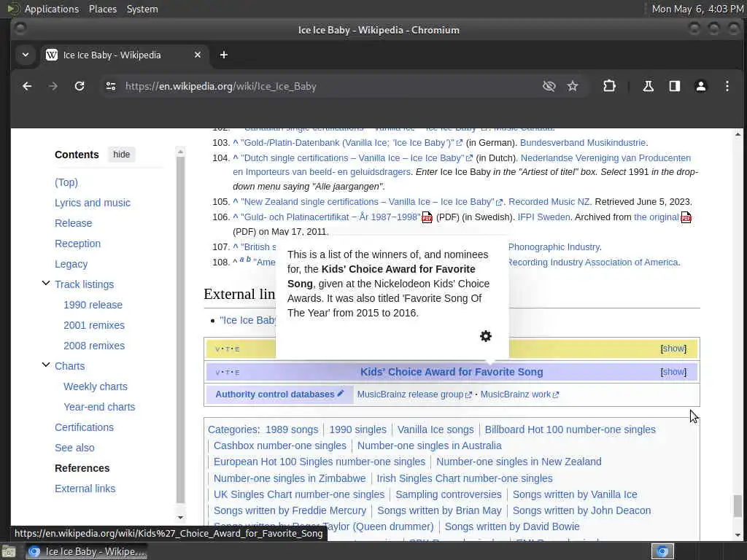Open IFPI Sweden link
Image resolution: width=747 pixels, height=560 pixels.
tap(543, 217)
